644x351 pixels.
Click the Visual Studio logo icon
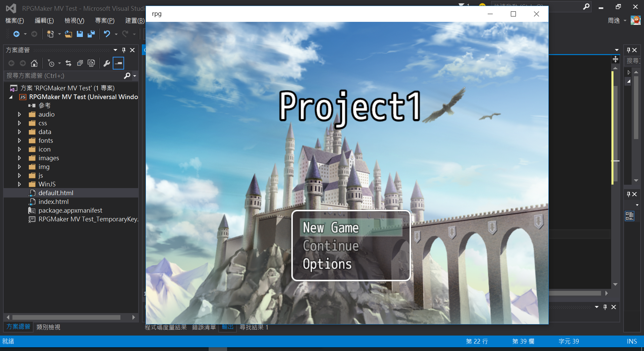(11, 8)
